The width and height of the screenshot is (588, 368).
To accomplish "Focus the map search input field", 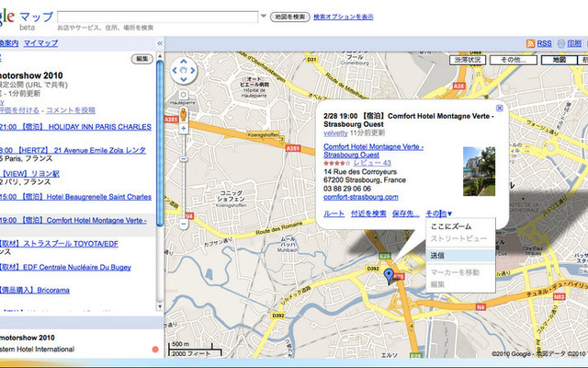I will tap(157, 17).
